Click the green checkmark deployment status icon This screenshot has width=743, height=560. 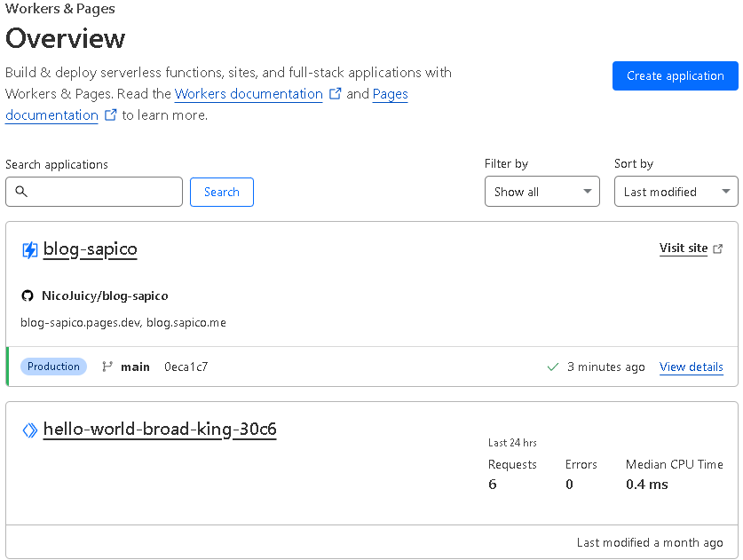tap(552, 367)
